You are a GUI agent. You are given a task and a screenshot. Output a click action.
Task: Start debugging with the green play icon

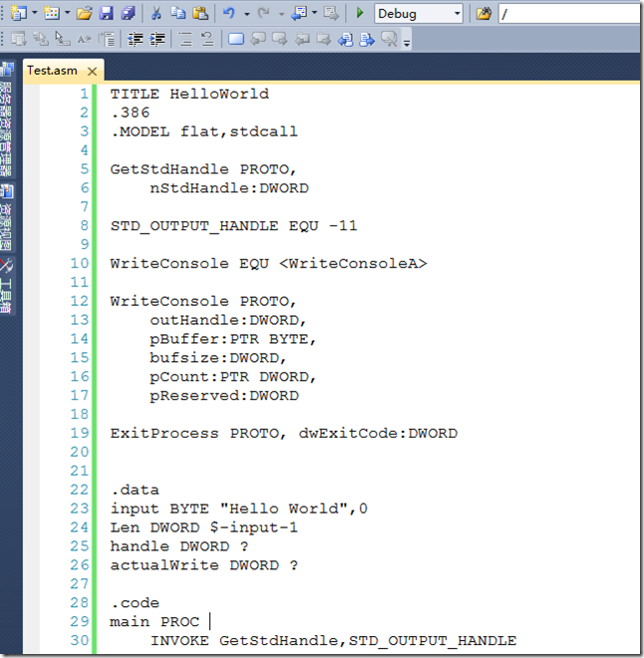360,13
